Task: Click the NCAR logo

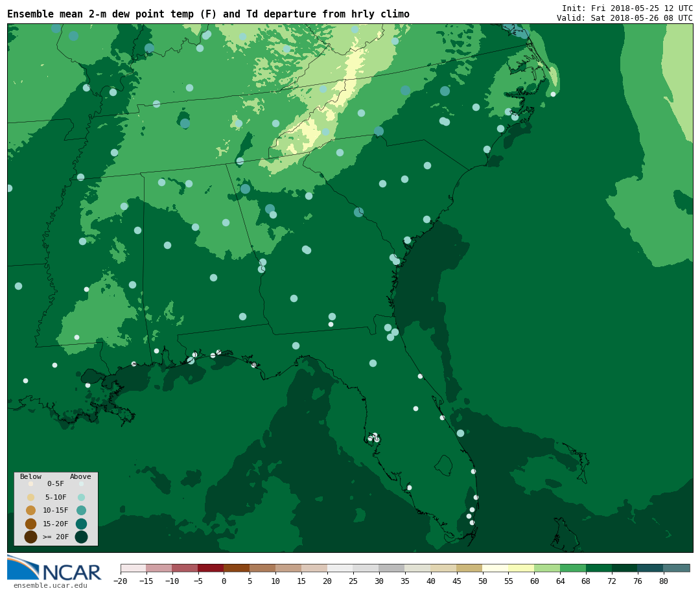Action: point(54,568)
